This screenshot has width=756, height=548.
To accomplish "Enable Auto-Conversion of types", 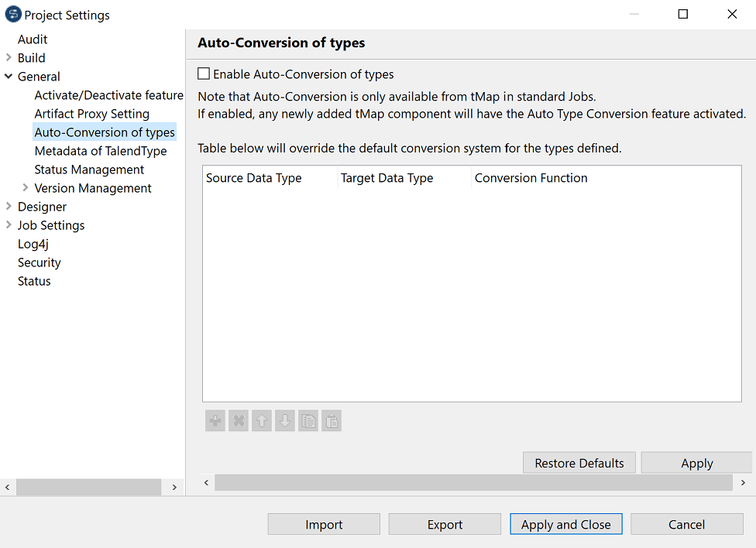I will pyautogui.click(x=204, y=73).
